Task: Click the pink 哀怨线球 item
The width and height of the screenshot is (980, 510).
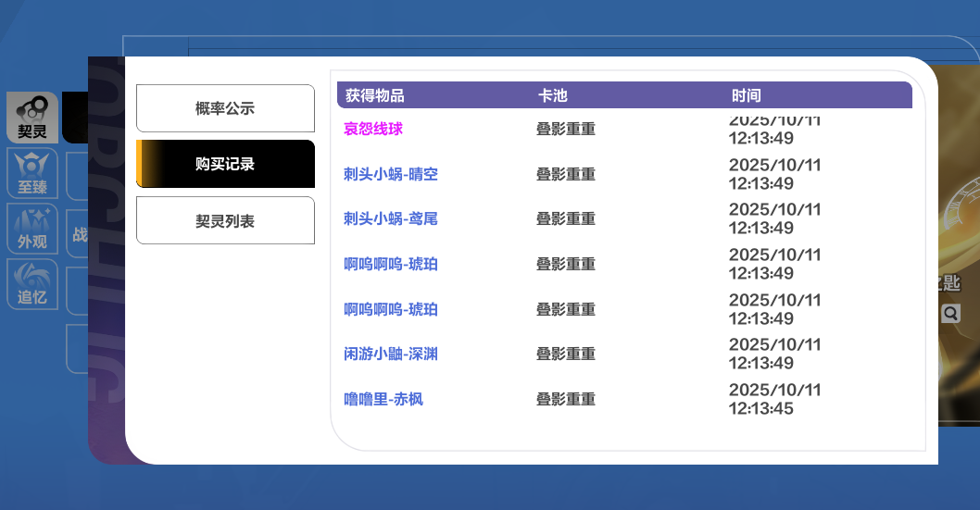Action: pos(373,129)
